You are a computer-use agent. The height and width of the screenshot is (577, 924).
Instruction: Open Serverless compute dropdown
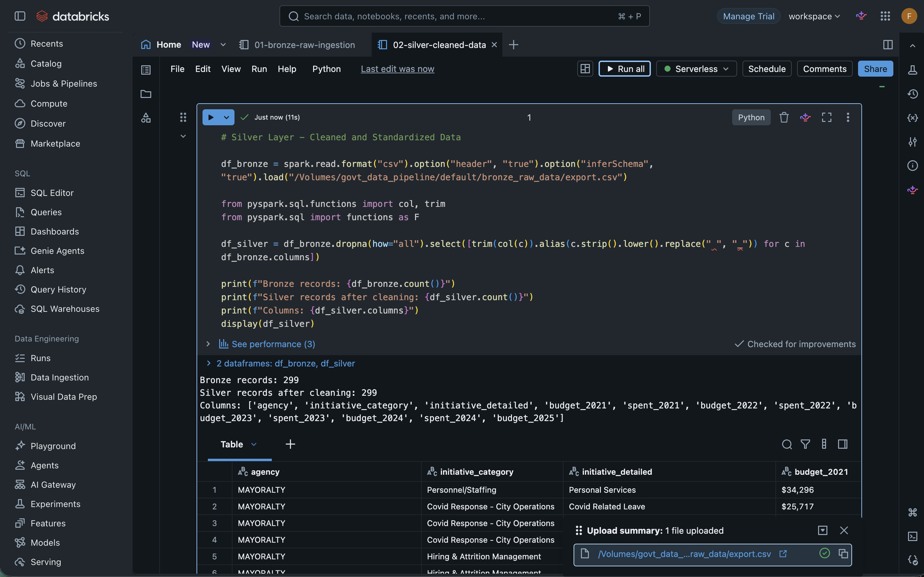click(696, 69)
